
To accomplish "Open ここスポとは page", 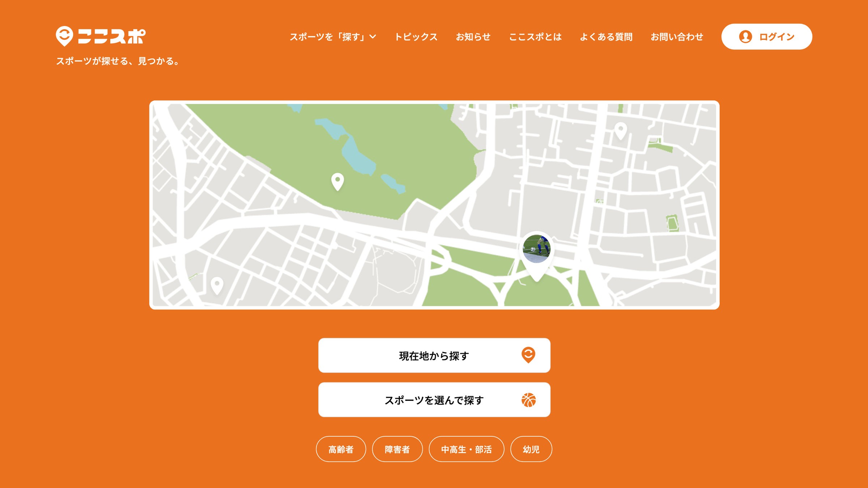I will 535,37.
